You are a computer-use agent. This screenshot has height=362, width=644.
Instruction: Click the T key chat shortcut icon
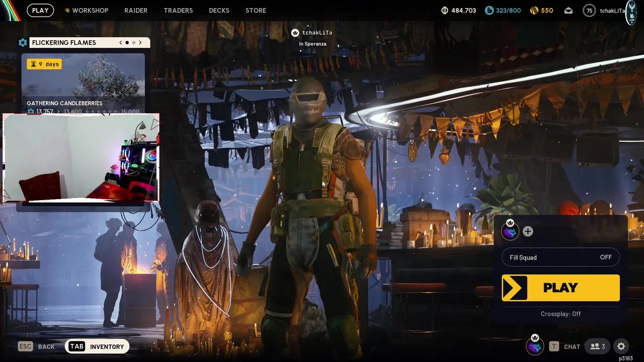coord(554,346)
